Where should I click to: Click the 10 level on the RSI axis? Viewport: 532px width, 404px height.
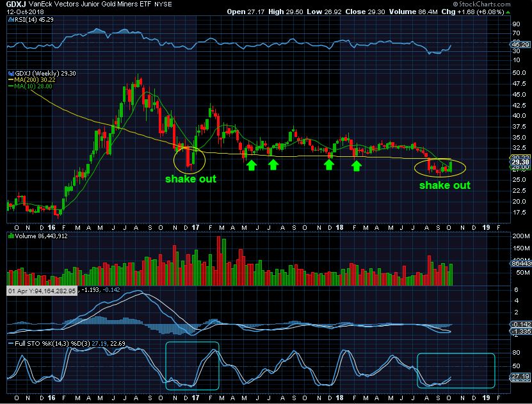[x=516, y=60]
